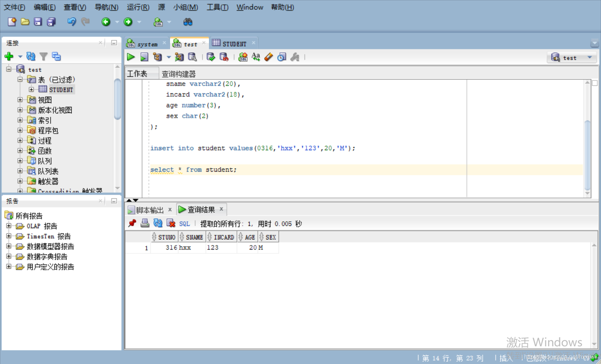Navigate forward with green arrow
The width and height of the screenshot is (601, 364).
point(128,22)
